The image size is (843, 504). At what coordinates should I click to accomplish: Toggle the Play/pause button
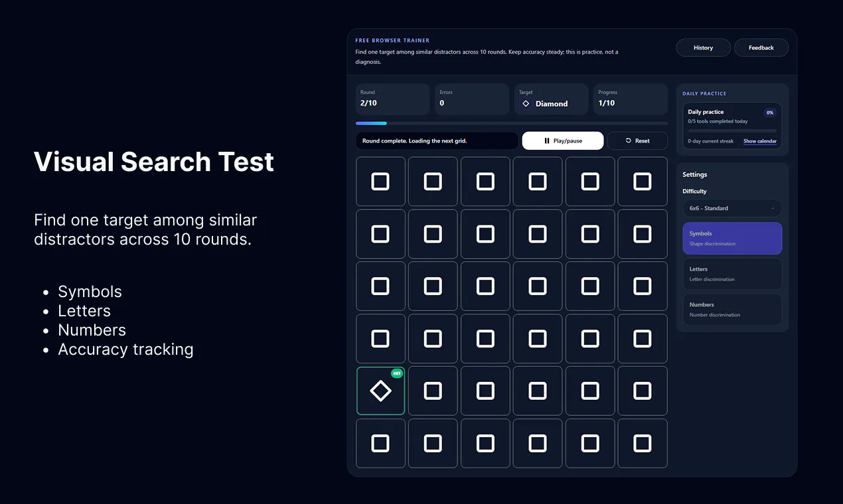point(563,141)
